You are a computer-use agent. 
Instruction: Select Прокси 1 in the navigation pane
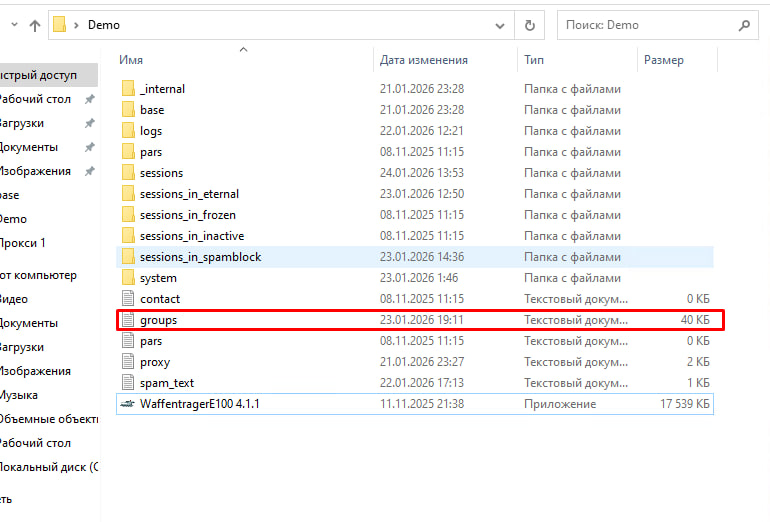pos(22,243)
